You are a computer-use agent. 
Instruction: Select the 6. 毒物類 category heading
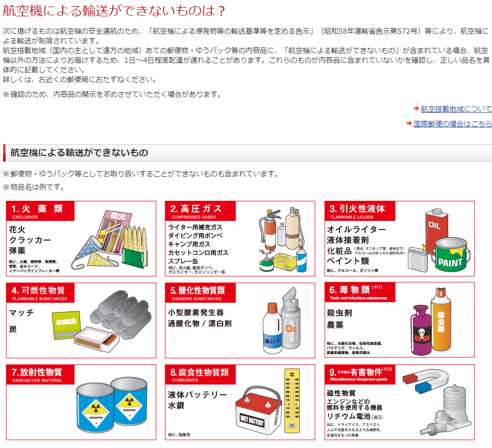click(360, 293)
